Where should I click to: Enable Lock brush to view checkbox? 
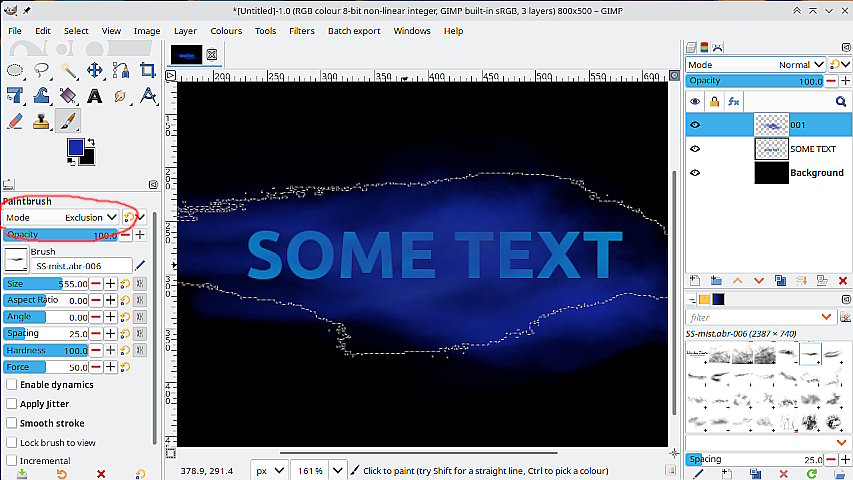coord(11,442)
